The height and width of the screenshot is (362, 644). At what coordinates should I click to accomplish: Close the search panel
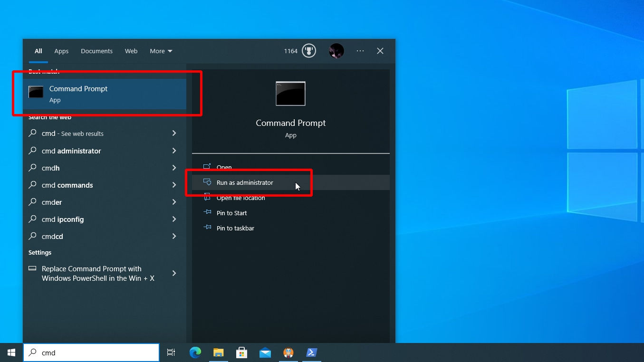click(380, 51)
